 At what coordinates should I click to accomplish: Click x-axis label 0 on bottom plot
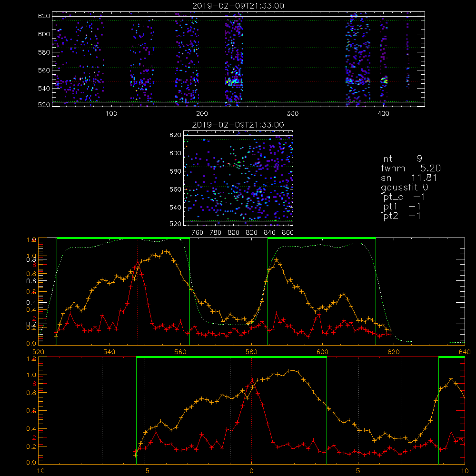coord(251,471)
